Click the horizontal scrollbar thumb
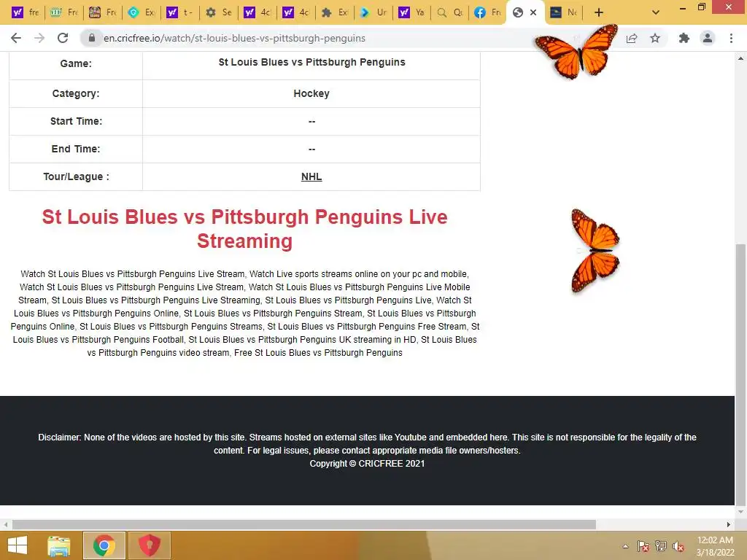This screenshot has width=747, height=560. click(304, 525)
